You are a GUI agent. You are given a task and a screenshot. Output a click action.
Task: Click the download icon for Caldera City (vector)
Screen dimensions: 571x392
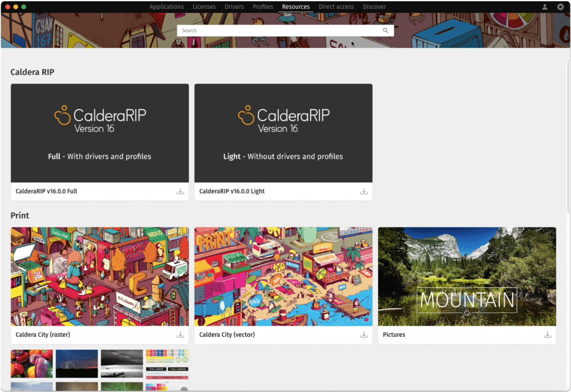[364, 335]
